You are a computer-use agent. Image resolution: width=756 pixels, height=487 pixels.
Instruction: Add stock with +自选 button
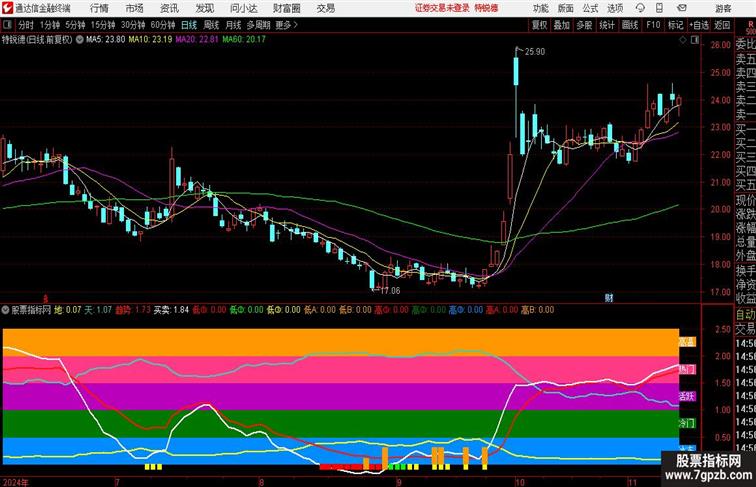pos(699,25)
